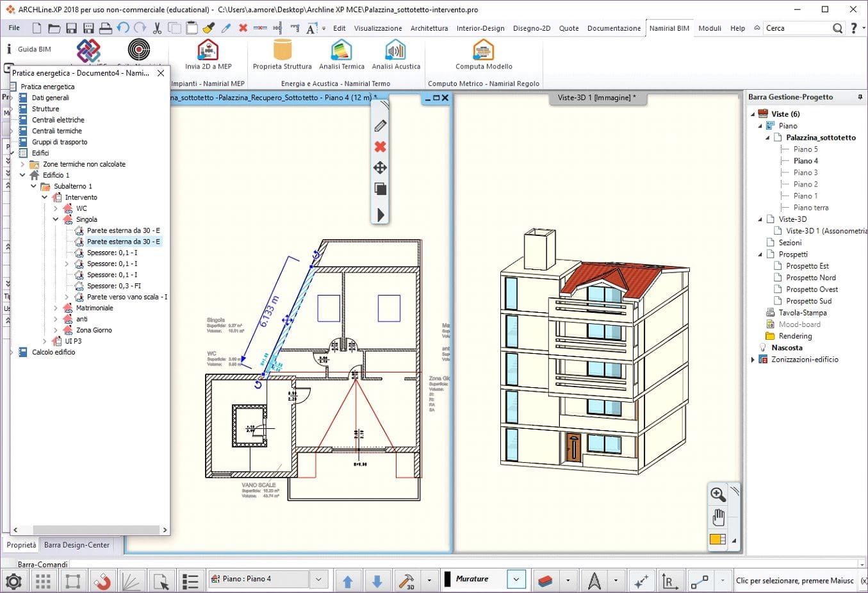The height and width of the screenshot is (593, 868).
Task: Go up one floor with blue up arrow
Action: click(348, 581)
